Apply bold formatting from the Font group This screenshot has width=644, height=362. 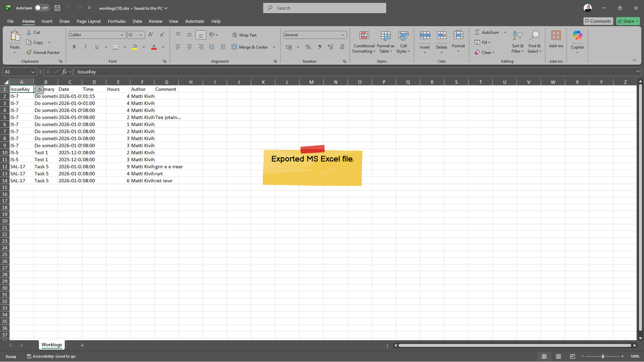point(74,47)
